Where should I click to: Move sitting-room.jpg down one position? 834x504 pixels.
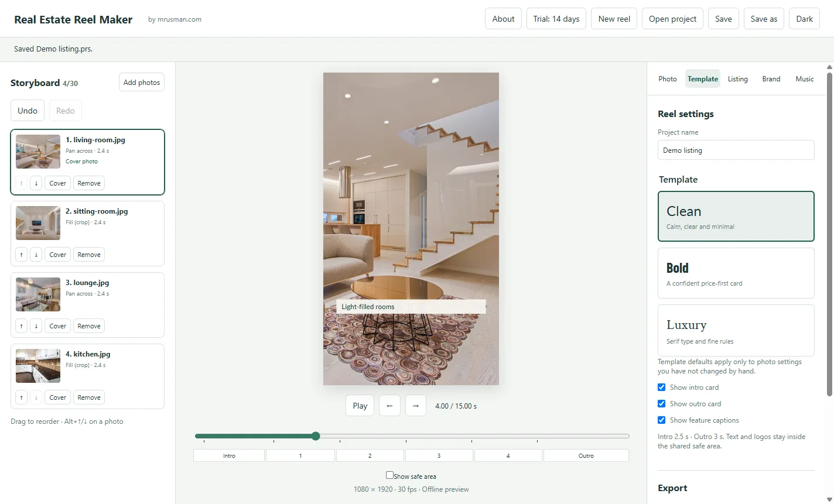click(x=36, y=255)
